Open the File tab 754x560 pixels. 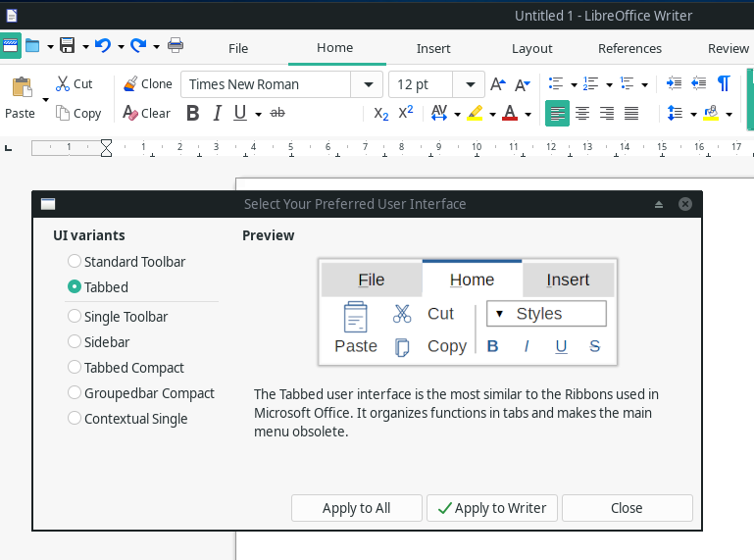(x=238, y=48)
